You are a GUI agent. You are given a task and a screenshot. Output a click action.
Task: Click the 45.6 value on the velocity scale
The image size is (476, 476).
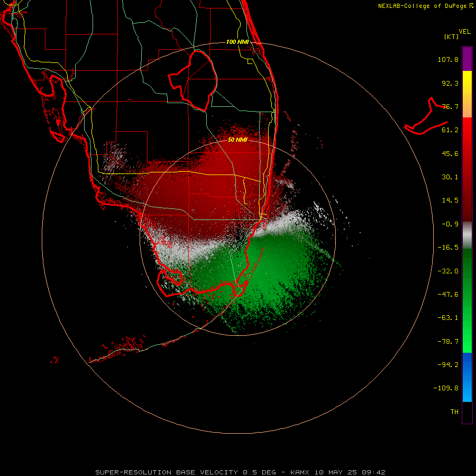450,153
